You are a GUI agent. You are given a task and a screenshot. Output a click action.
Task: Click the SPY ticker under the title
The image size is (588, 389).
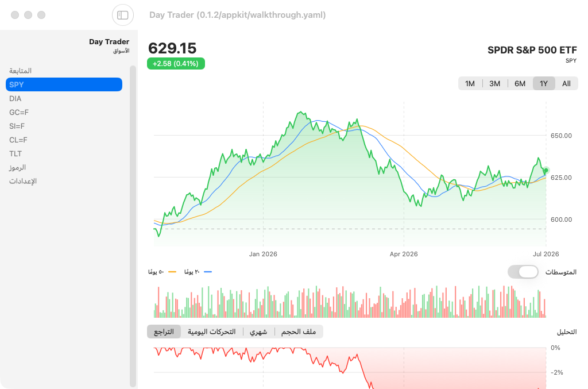(571, 60)
